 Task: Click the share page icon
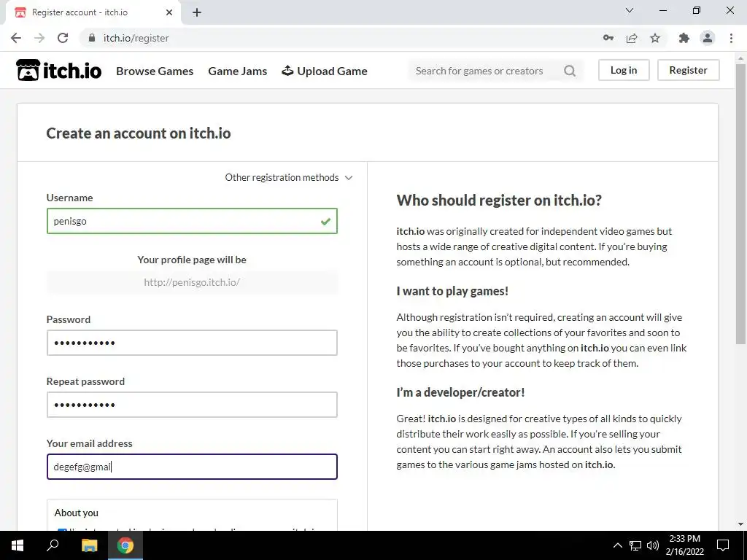click(x=632, y=38)
